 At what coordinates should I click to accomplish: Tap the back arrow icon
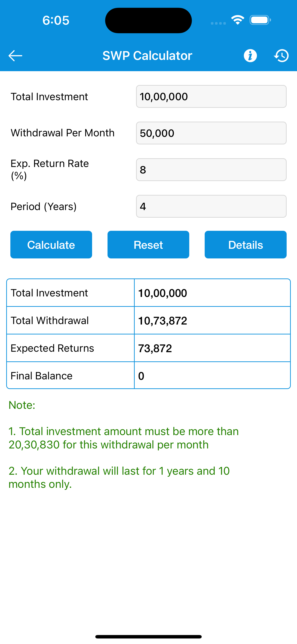point(15,56)
